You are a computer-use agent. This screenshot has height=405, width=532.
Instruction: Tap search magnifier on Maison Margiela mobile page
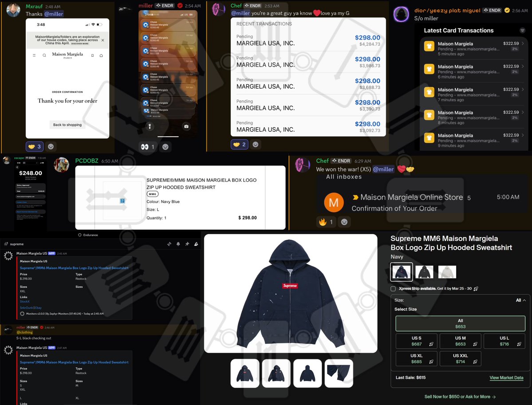click(44, 55)
